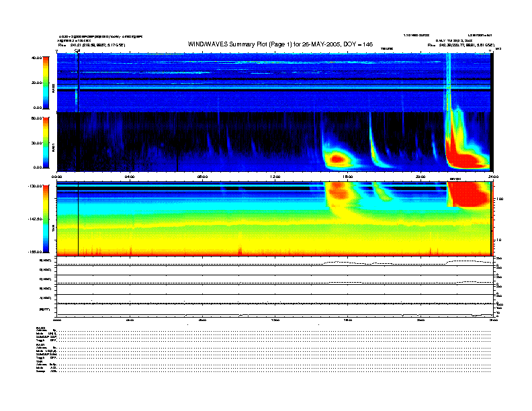The height and width of the screenshot is (411, 532).
Task: Click the 20:00 tick label below RAD1
Action: [x=420, y=177]
